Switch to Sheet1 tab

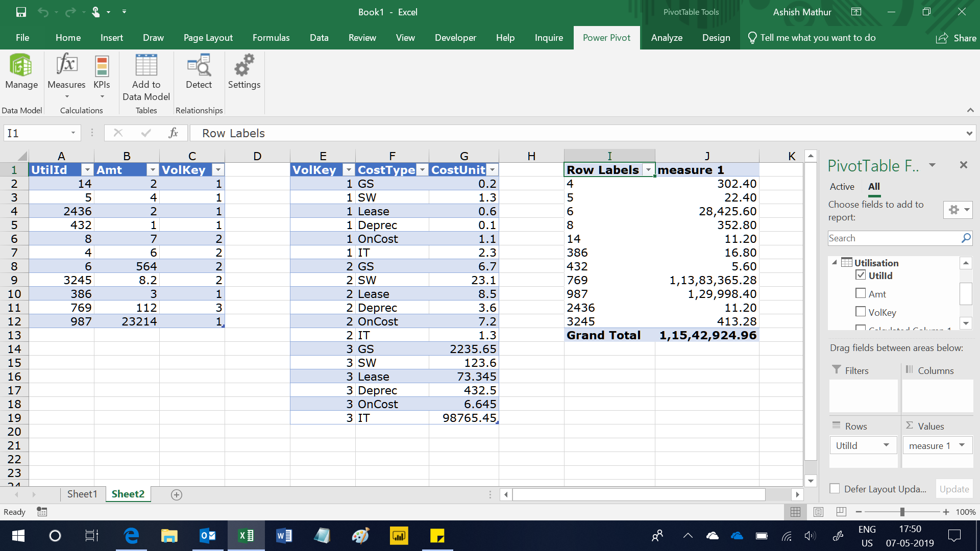point(82,494)
